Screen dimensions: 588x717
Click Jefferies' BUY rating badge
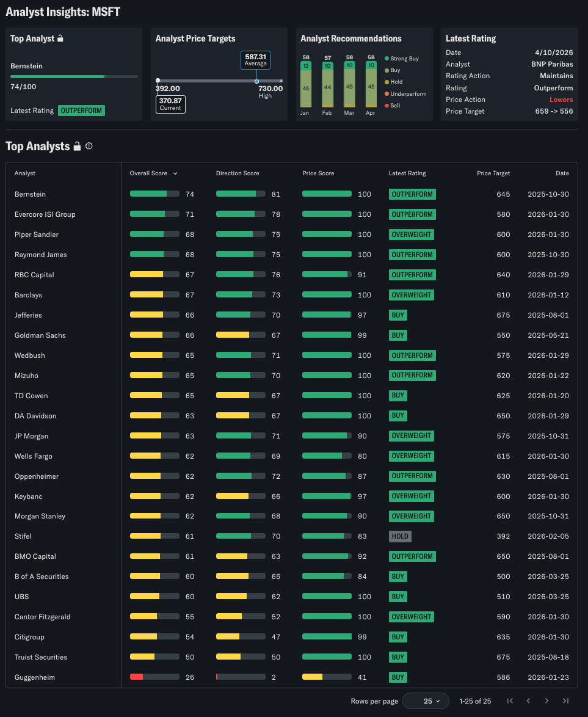coord(397,315)
